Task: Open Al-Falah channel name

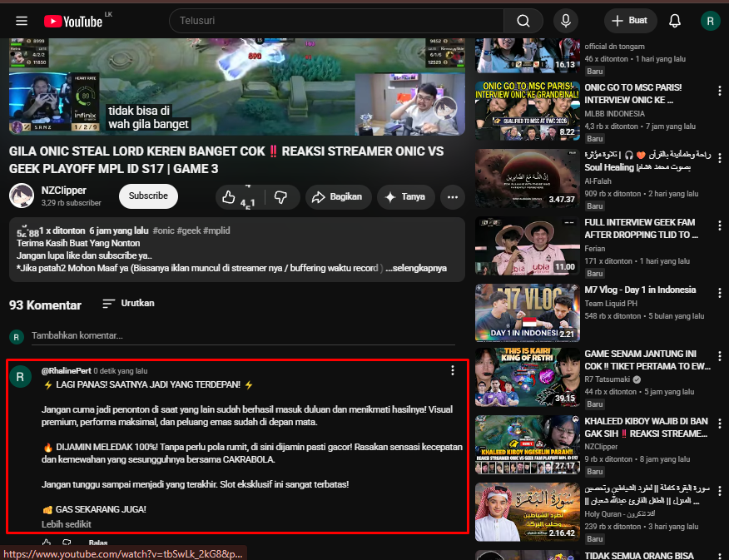Action: coord(598,181)
